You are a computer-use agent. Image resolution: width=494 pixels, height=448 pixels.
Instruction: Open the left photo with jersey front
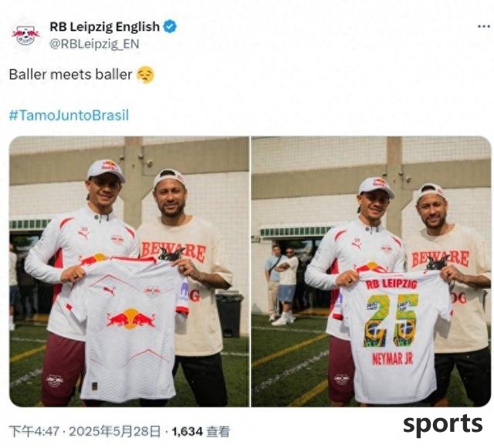[129, 271]
